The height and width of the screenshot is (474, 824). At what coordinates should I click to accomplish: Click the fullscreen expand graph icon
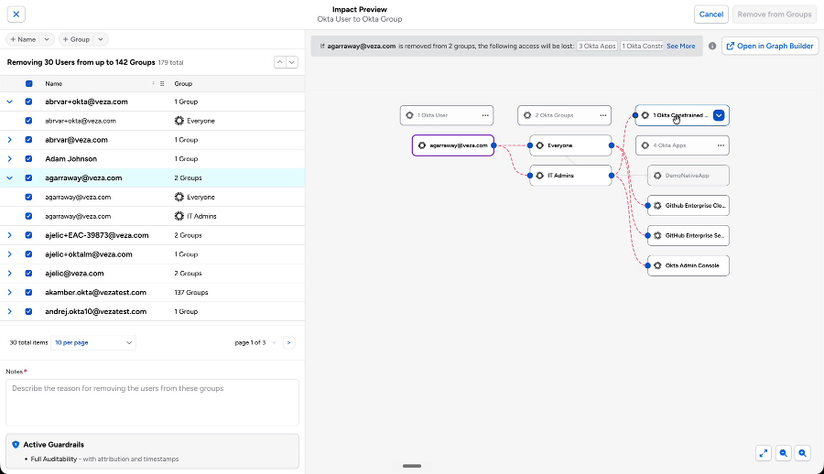[x=763, y=453]
